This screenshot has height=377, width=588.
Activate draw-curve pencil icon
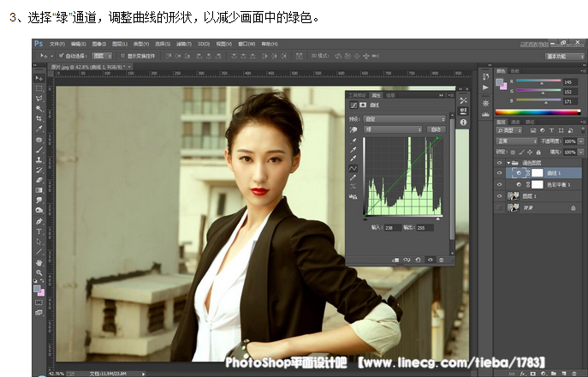click(353, 177)
